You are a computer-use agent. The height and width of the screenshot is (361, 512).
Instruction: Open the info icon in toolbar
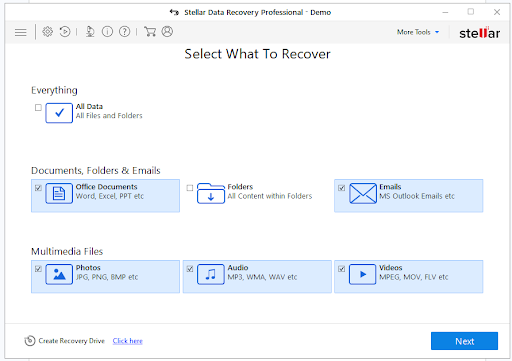click(x=107, y=32)
